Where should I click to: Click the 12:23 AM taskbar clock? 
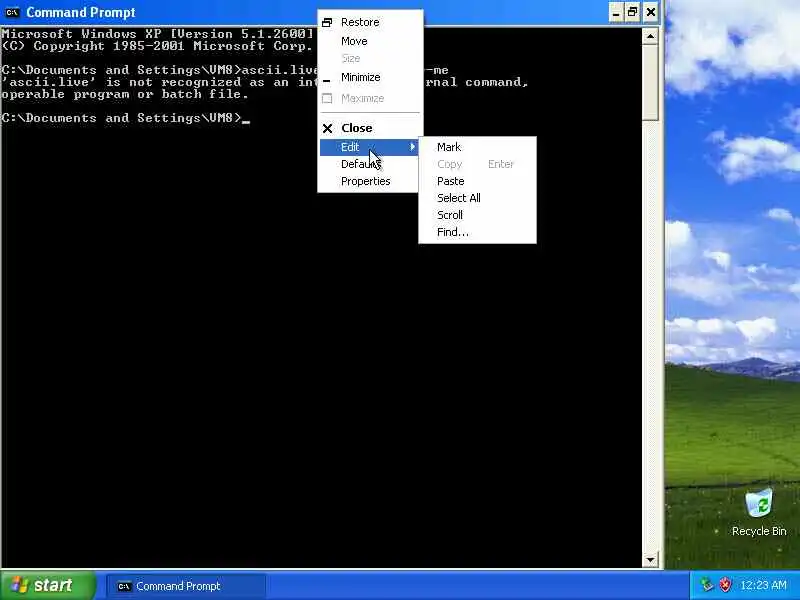(763, 585)
